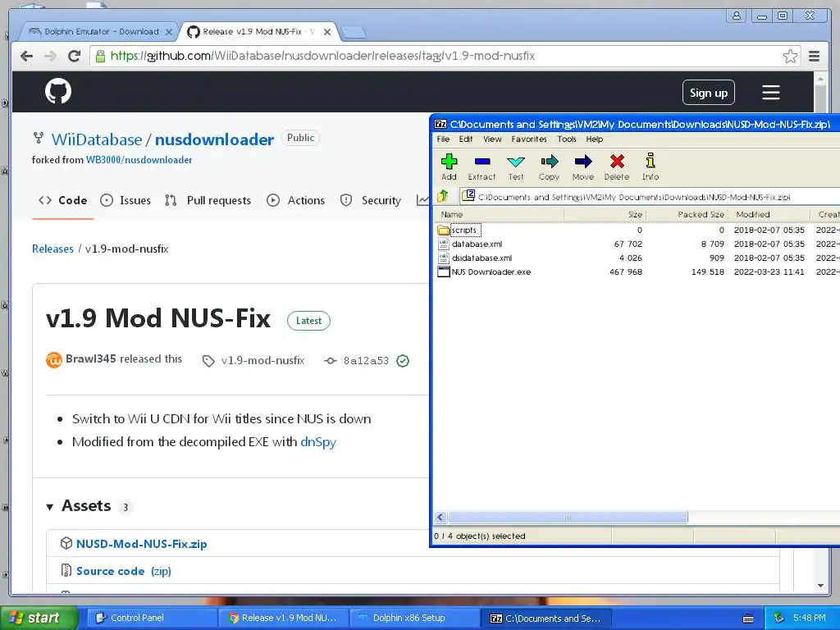Image resolution: width=840 pixels, height=630 pixels.
Task: Open the Favorites menu in 7-Zip
Action: click(x=529, y=139)
